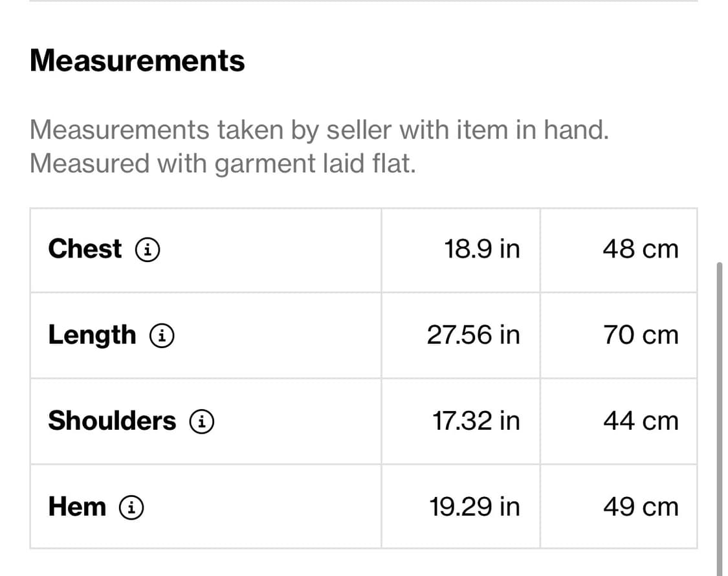Click the seller measurement description text

click(319, 130)
